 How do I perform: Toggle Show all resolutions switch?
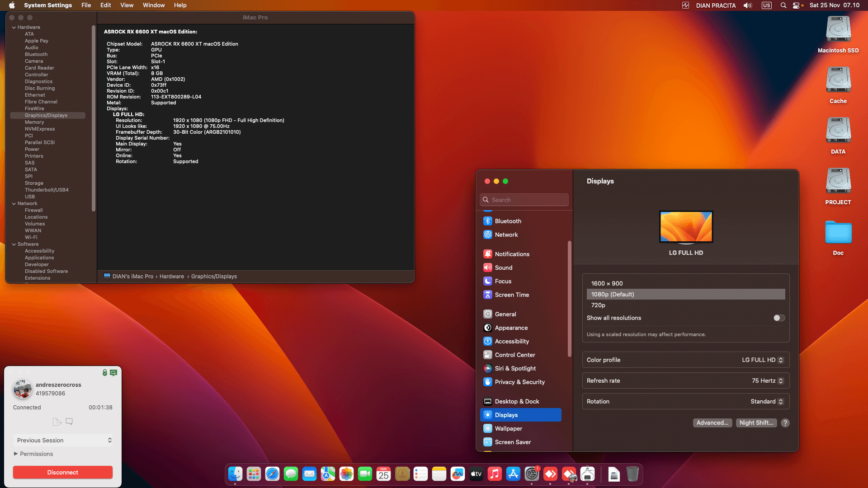[779, 318]
